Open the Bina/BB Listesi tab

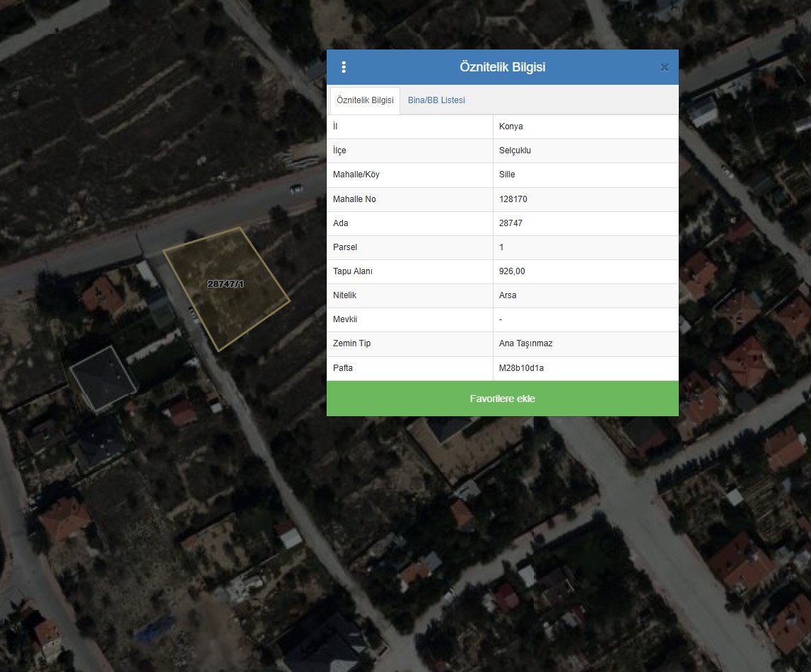click(436, 100)
